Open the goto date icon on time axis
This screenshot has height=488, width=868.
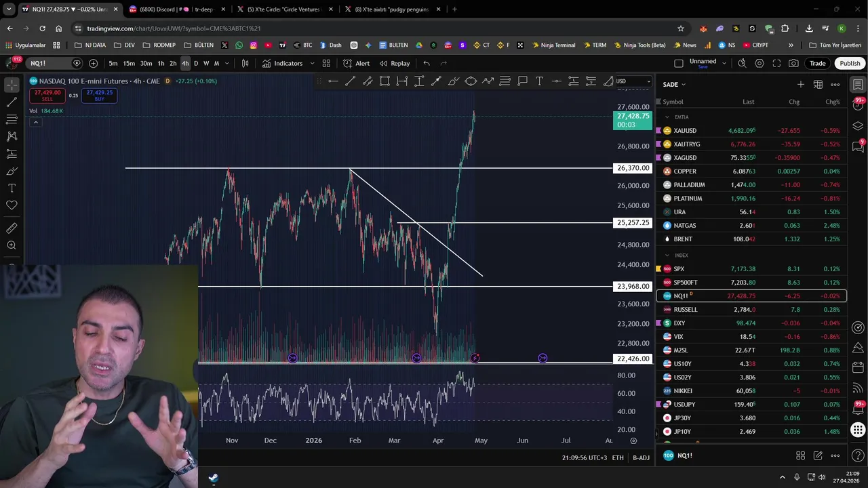pos(633,441)
